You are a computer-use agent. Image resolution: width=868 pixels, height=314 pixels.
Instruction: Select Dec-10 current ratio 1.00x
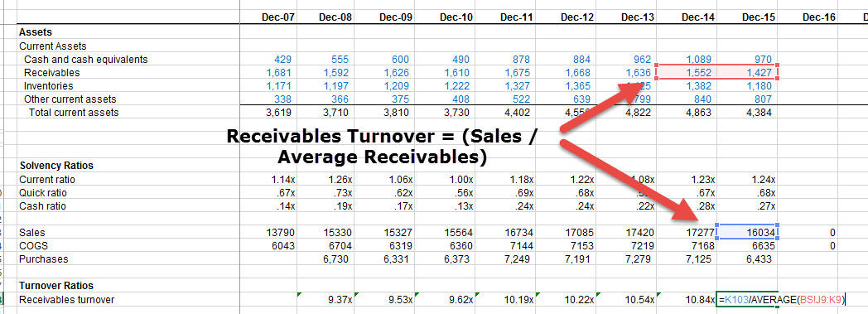[445, 180]
